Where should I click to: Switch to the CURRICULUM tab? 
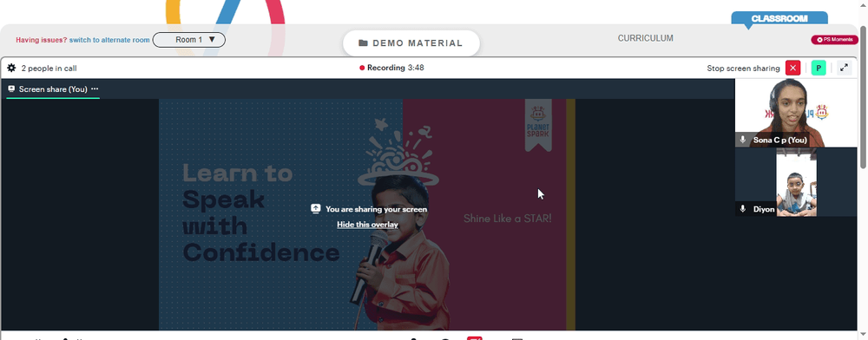646,38
